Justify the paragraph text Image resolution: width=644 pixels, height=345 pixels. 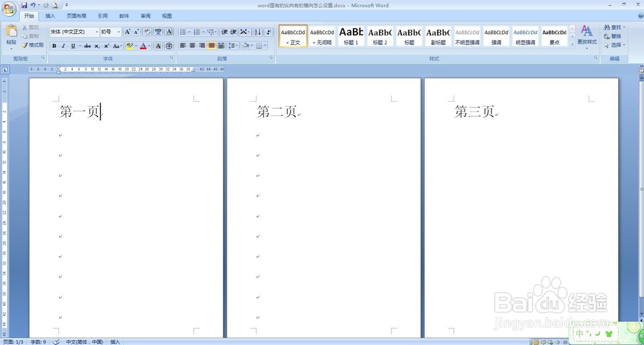pyautogui.click(x=211, y=46)
